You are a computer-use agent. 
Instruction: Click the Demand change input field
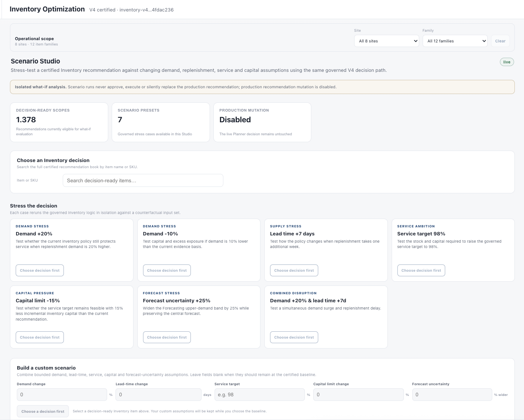pos(62,395)
